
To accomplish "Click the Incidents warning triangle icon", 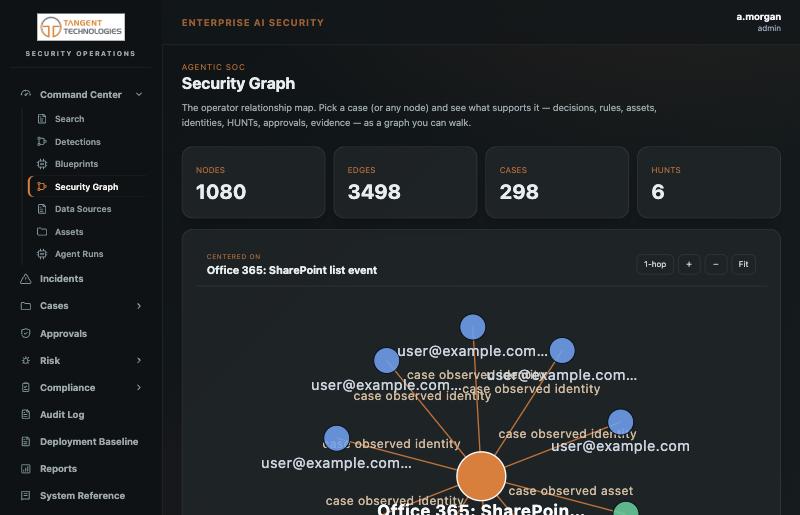I will 26,279.
